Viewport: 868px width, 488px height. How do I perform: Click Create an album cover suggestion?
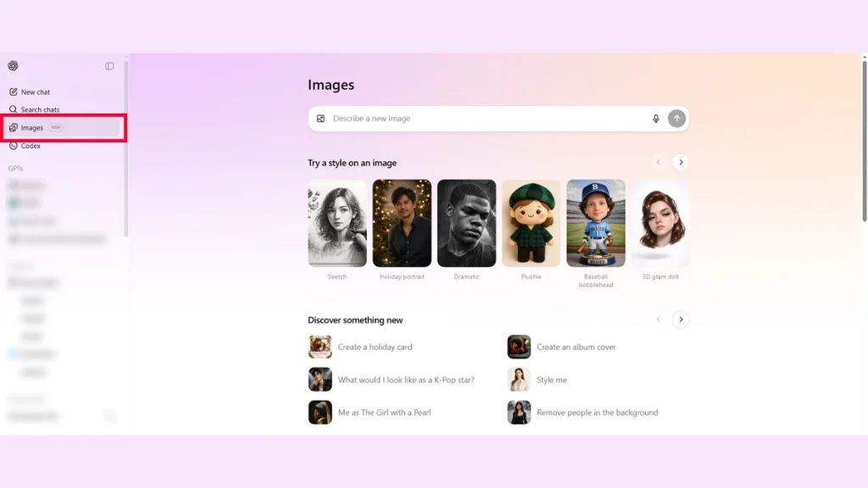[576, 347]
